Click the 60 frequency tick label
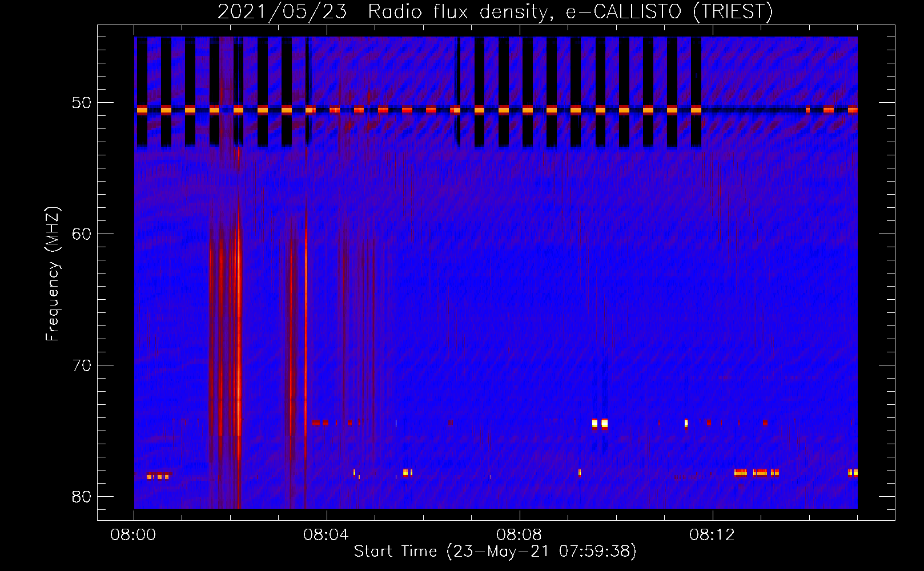The image size is (924, 571). [x=82, y=234]
